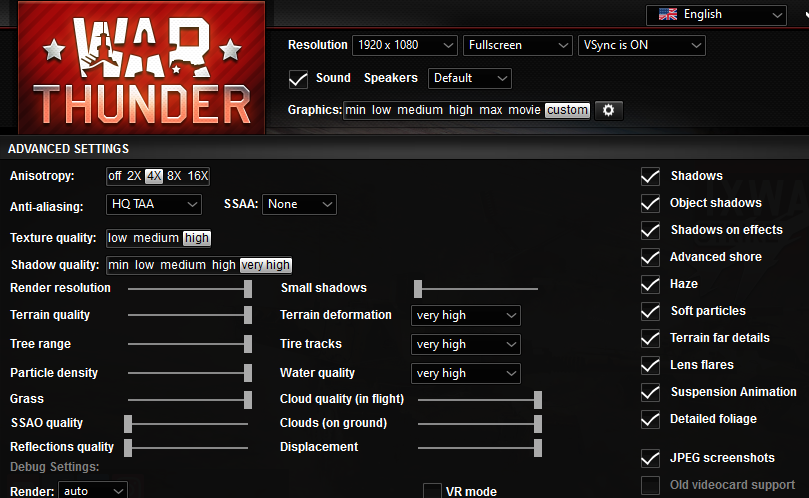
Task: Click the Terrain quality slider handle
Action: pyautogui.click(x=248, y=315)
